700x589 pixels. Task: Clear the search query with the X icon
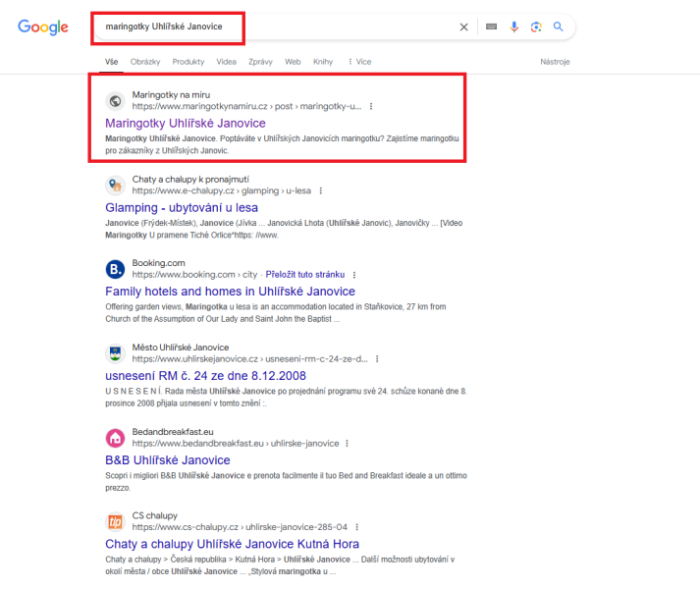point(463,27)
